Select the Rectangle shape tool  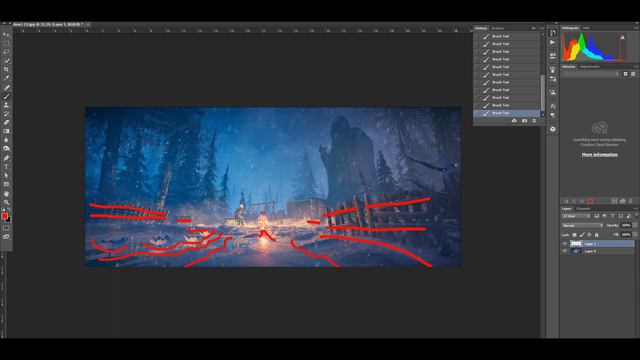[x=6, y=184]
